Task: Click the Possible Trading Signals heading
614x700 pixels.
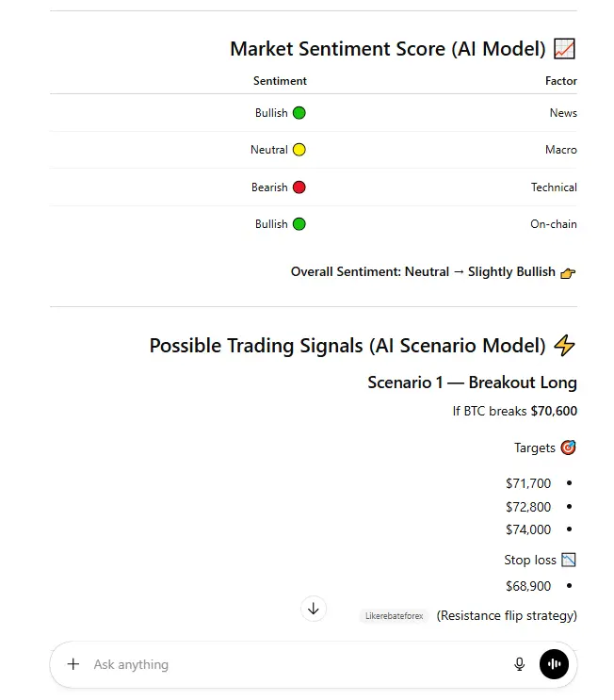Action: [347, 346]
